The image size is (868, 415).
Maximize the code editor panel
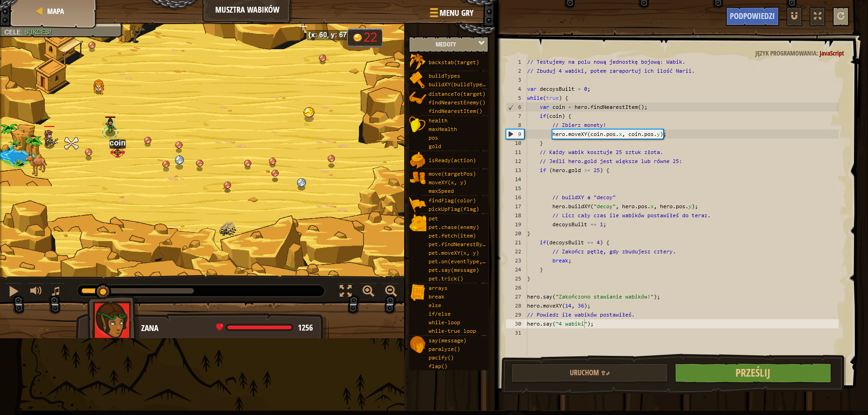[x=817, y=16]
